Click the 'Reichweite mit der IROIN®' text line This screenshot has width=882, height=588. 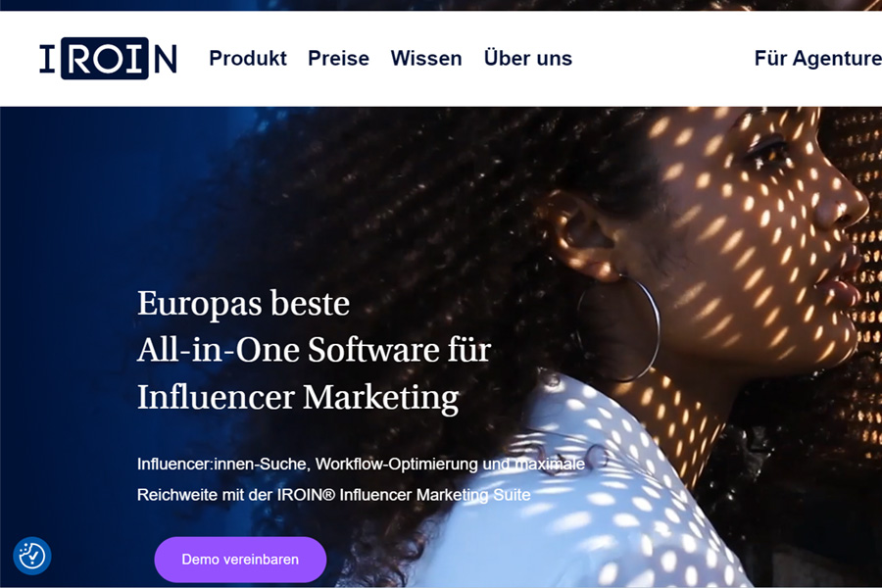333,495
